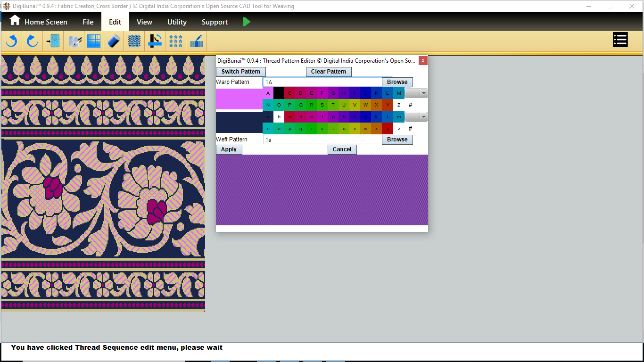
Task: Open the File menu
Action: [x=88, y=22]
